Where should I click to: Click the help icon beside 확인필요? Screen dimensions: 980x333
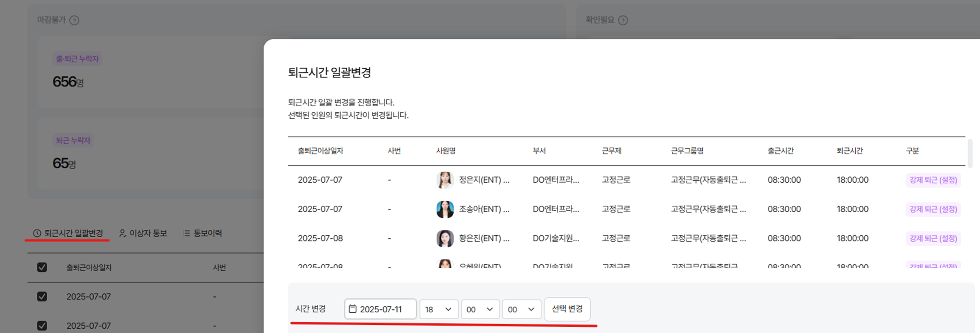[x=623, y=20]
